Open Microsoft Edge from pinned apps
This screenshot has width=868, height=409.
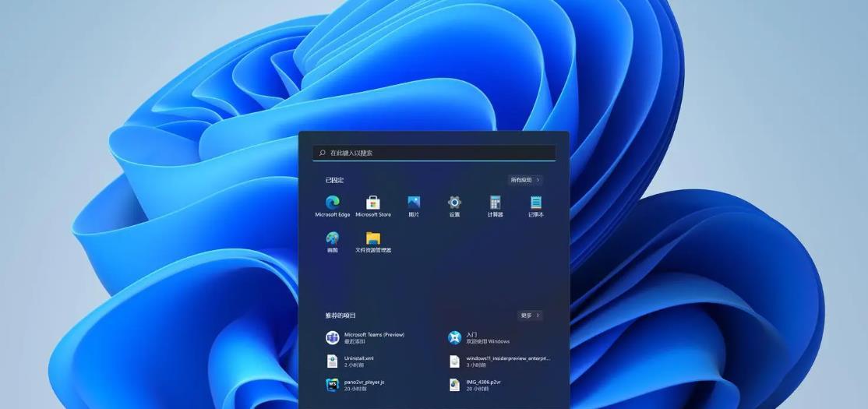[x=332, y=206]
